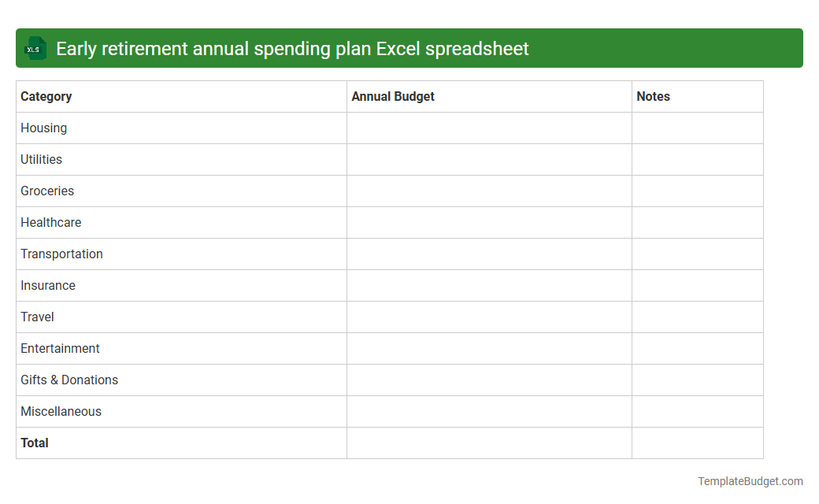Click the Notes column header
Screen dimensions: 819x504
click(653, 96)
